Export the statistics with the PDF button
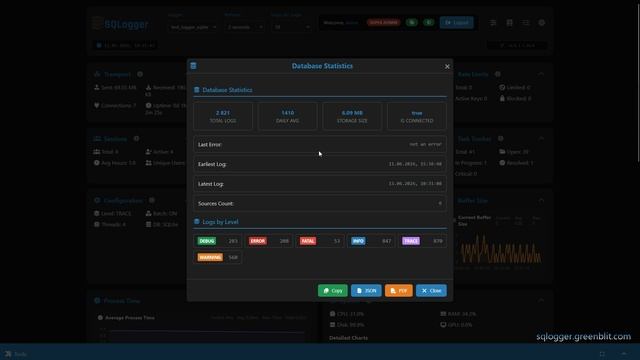This screenshot has height=360, width=640. tap(399, 291)
